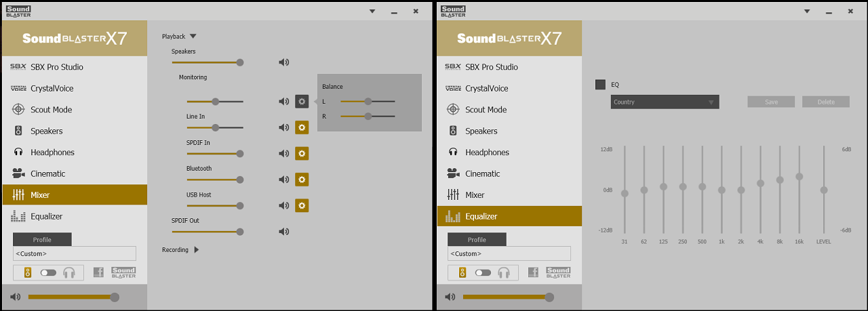868x311 pixels.
Task: Click Sound Blaster logo beside Facebook in Mixer window
Action: point(123,272)
